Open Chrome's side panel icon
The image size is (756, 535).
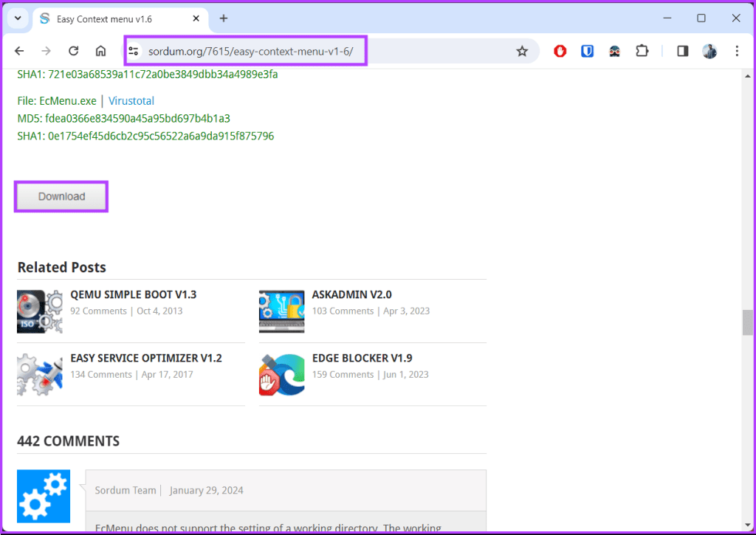[x=681, y=51]
